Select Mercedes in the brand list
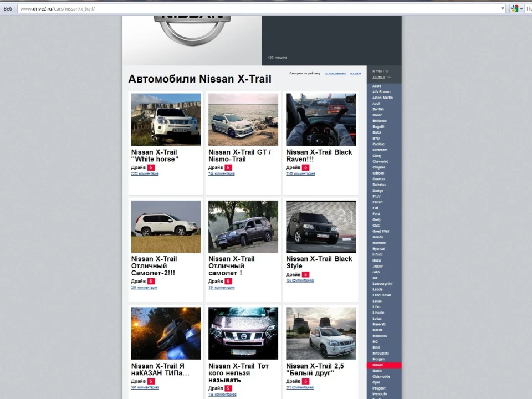The height and width of the screenshot is (399, 532). (380, 336)
